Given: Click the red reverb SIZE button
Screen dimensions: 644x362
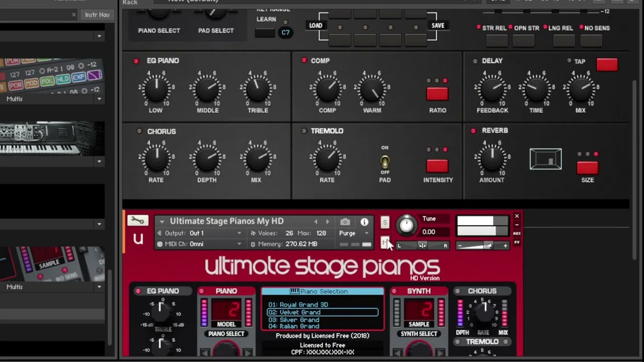Looking at the screenshot, I should pyautogui.click(x=587, y=168).
